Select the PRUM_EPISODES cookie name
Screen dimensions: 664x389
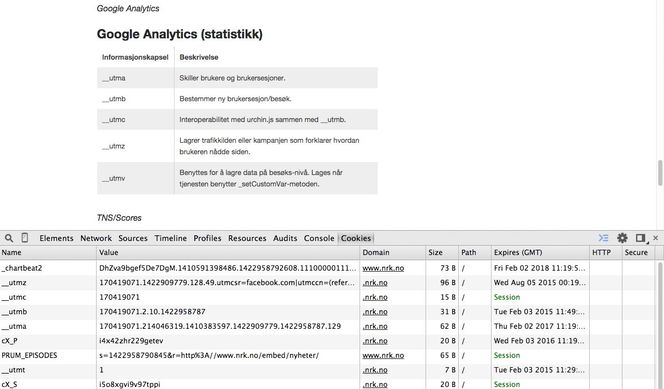click(29, 356)
